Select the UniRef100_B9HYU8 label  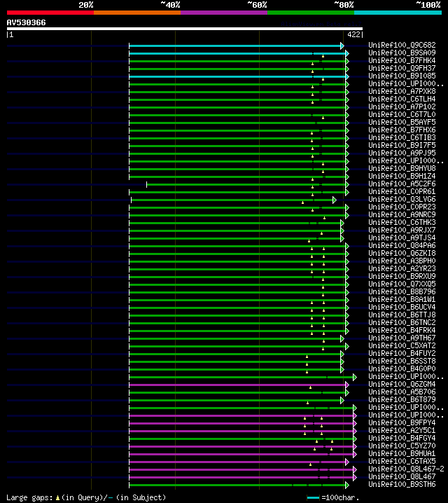402,168
